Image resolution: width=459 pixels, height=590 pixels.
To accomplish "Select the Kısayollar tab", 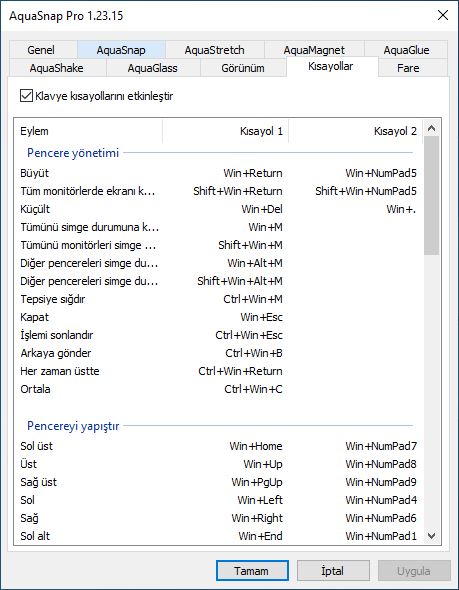I will 331,67.
